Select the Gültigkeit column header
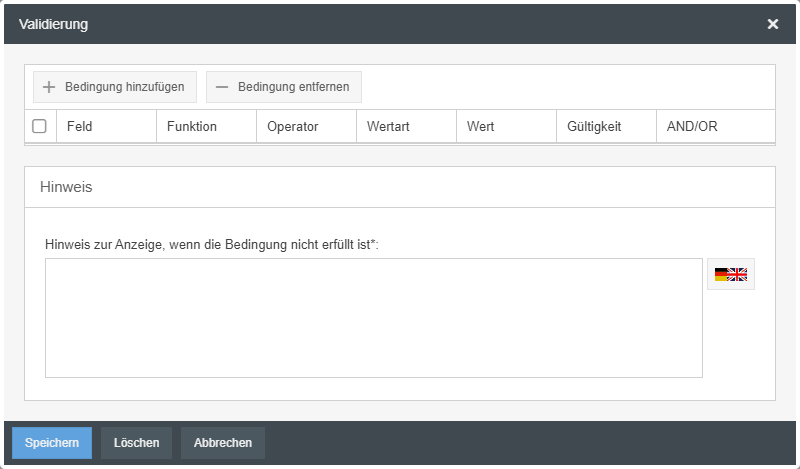This screenshot has height=469, width=800. tap(594, 127)
